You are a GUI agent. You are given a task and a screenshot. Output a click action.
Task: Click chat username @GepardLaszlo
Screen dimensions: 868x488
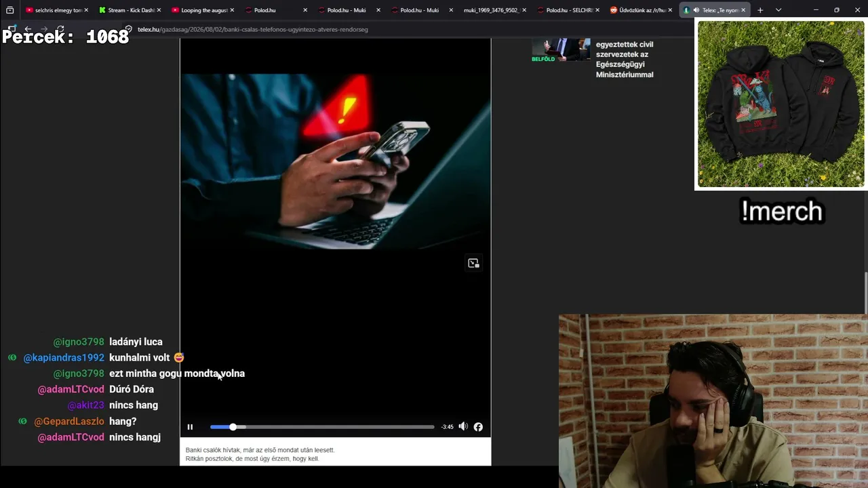pos(69,422)
